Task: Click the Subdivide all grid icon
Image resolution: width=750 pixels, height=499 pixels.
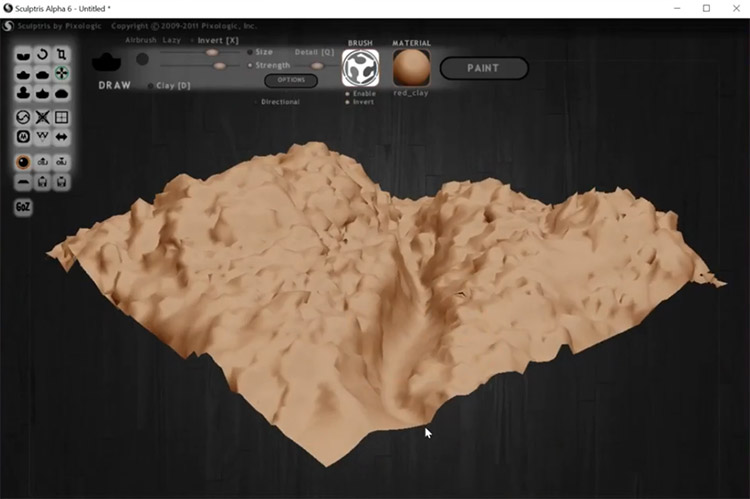Action: tap(62, 117)
